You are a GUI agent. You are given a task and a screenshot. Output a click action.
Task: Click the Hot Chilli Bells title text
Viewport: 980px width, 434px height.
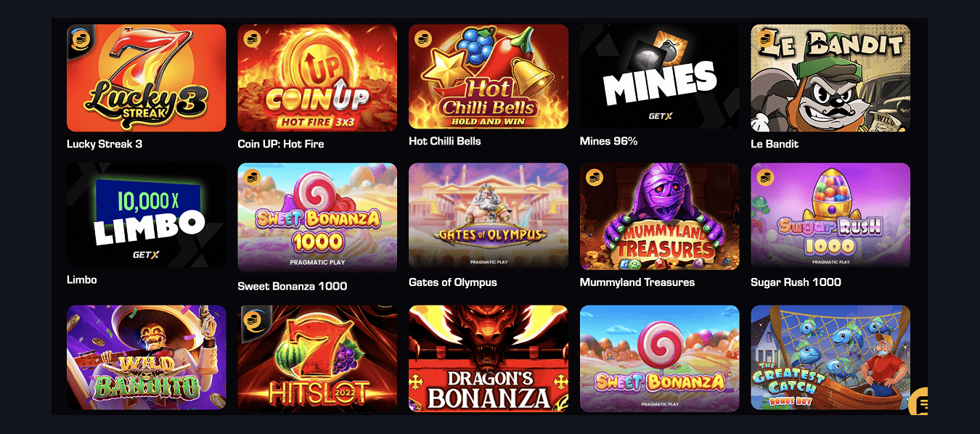pyautogui.click(x=445, y=141)
